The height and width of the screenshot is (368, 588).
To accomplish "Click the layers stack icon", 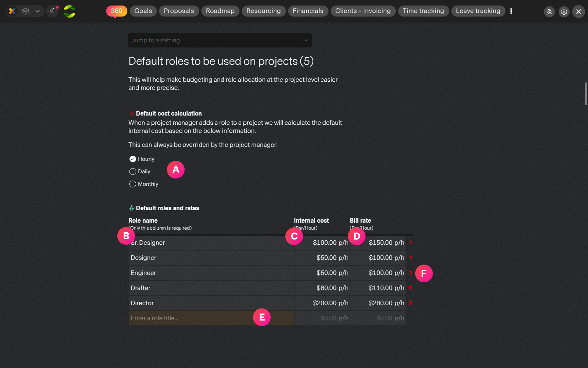I will click(x=25, y=11).
